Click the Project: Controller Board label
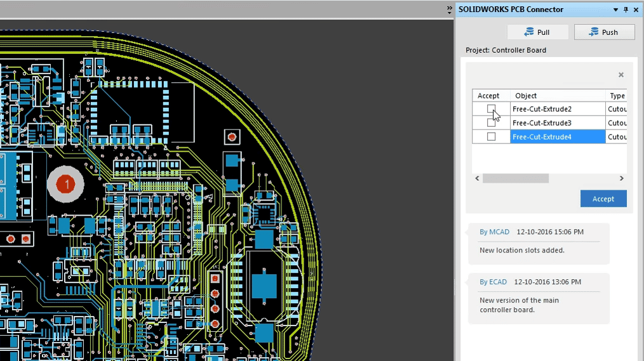644x361 pixels. (506, 50)
